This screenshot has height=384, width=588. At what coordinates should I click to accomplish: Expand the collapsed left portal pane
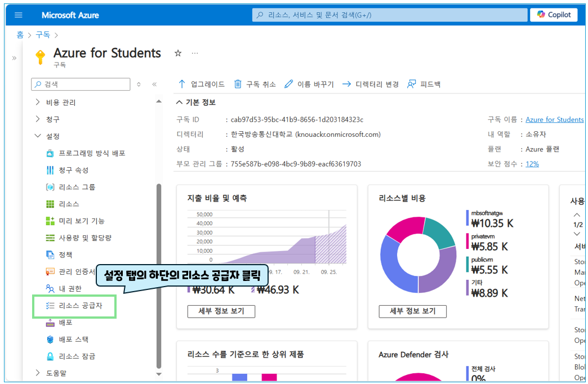(x=14, y=58)
